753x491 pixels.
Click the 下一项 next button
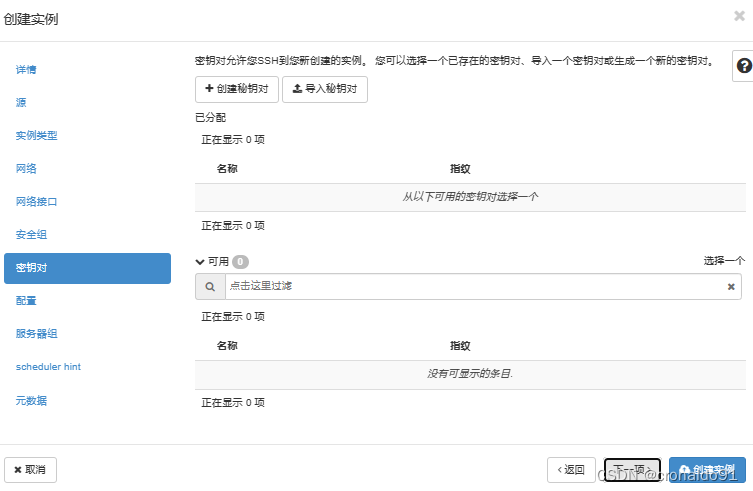(x=632, y=470)
